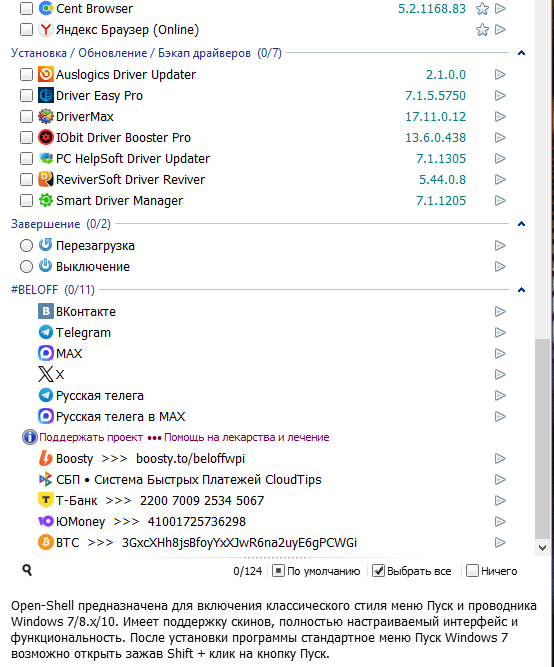Click the Smart Driver Manager gear icon

46,200
